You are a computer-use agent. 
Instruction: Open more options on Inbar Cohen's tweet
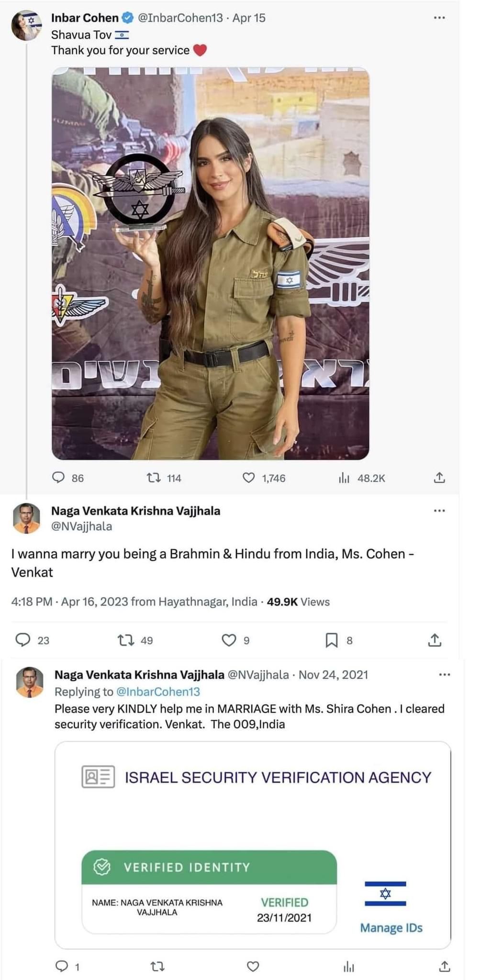439,18
